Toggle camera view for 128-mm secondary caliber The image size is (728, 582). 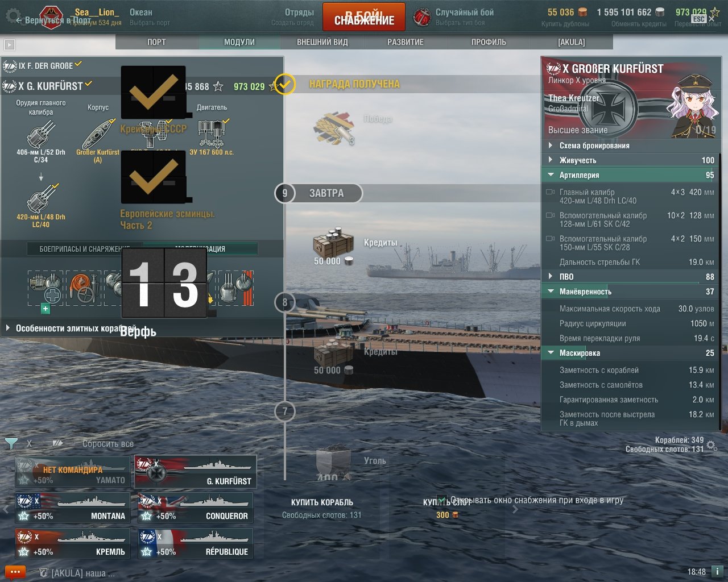(550, 215)
